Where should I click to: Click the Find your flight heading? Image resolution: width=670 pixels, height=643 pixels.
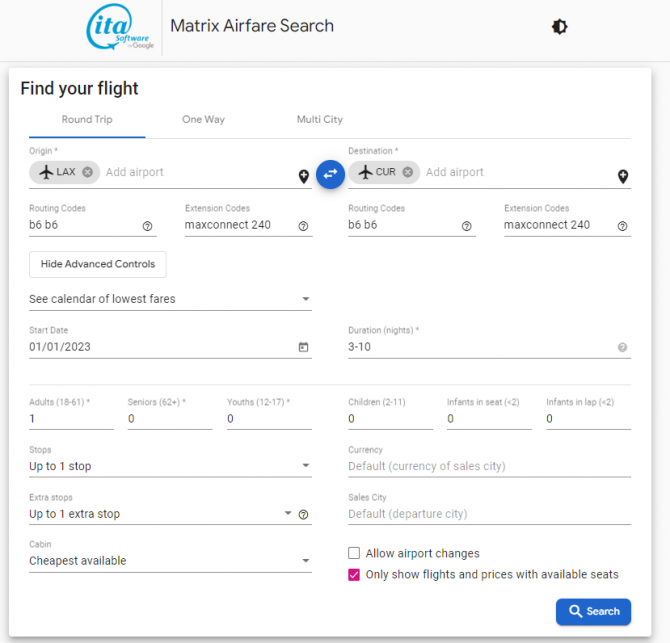click(x=79, y=88)
